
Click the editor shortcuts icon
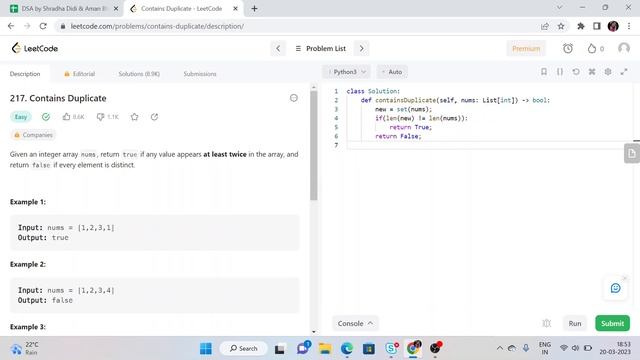coord(592,72)
